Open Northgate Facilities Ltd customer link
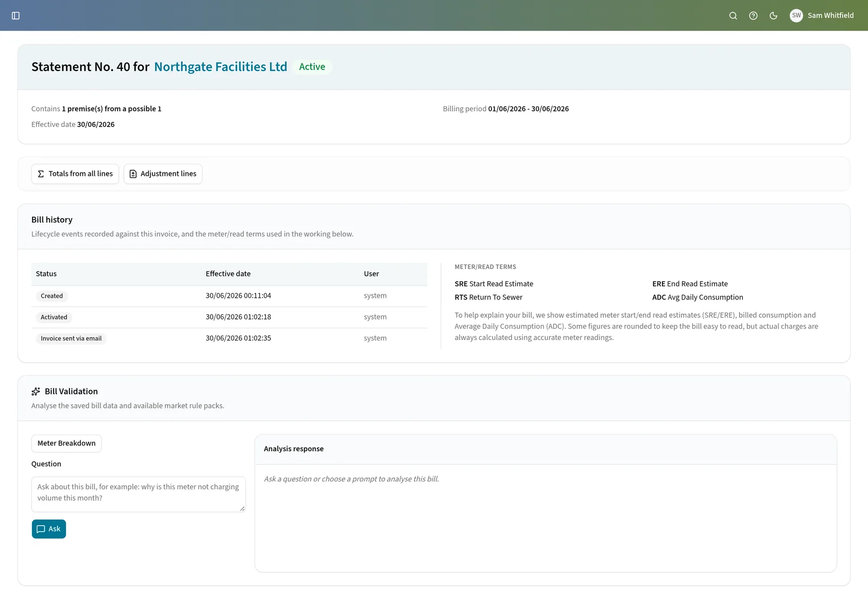 click(220, 67)
